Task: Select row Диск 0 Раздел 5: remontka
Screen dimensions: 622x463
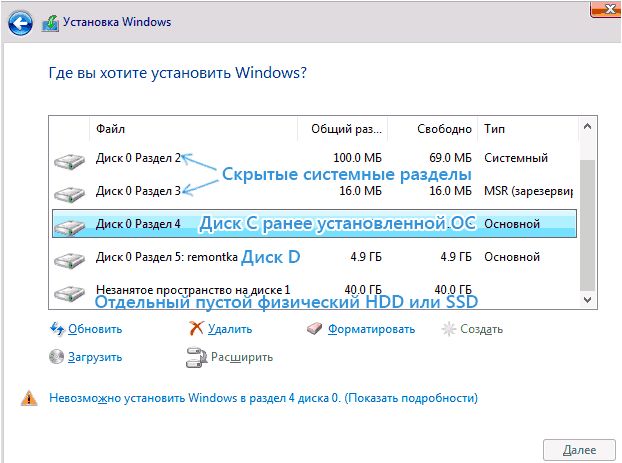Action: coord(314,257)
